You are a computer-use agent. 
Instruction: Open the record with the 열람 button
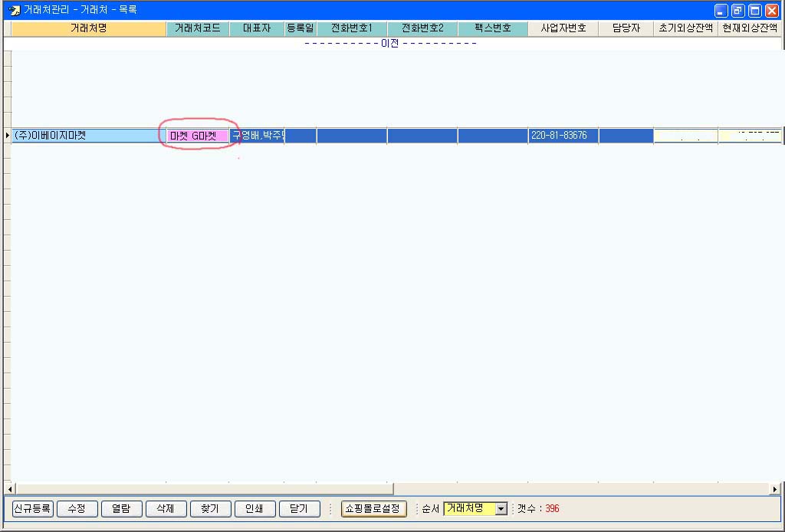(x=121, y=509)
